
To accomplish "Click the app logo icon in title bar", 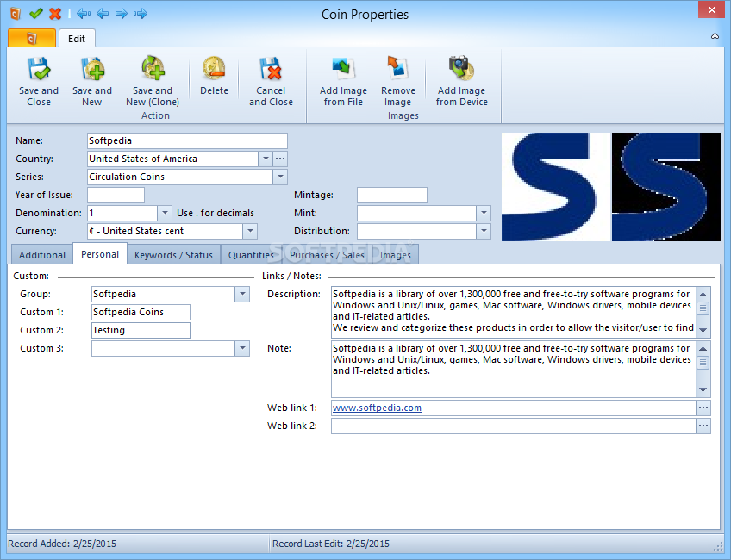I will (x=16, y=14).
